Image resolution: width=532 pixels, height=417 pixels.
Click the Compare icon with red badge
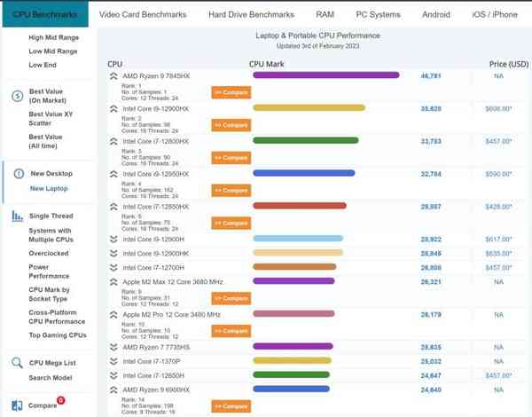coord(17,405)
